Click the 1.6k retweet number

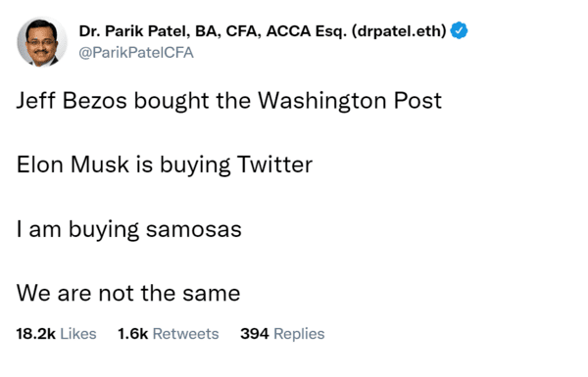[132, 334]
